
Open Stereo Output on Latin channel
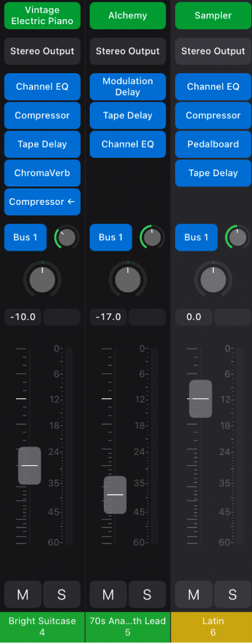coord(213,52)
